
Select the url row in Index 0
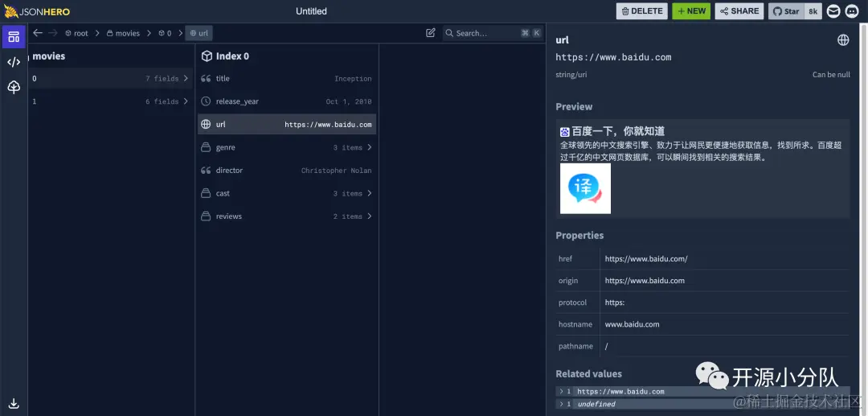coord(287,125)
